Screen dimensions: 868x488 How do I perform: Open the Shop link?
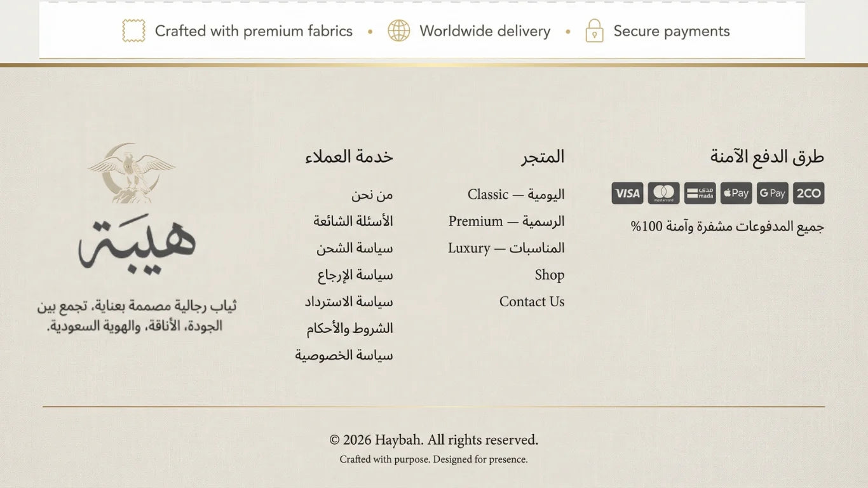(x=549, y=274)
